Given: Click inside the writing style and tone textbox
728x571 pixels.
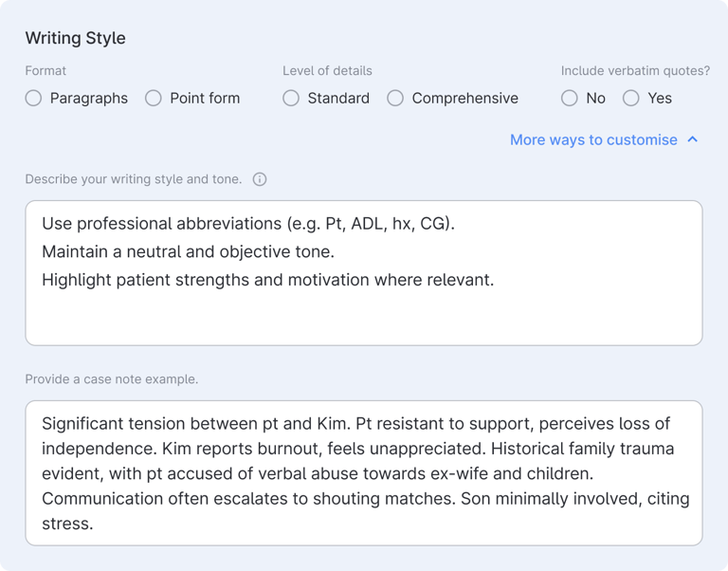Looking at the screenshot, I should [x=364, y=273].
